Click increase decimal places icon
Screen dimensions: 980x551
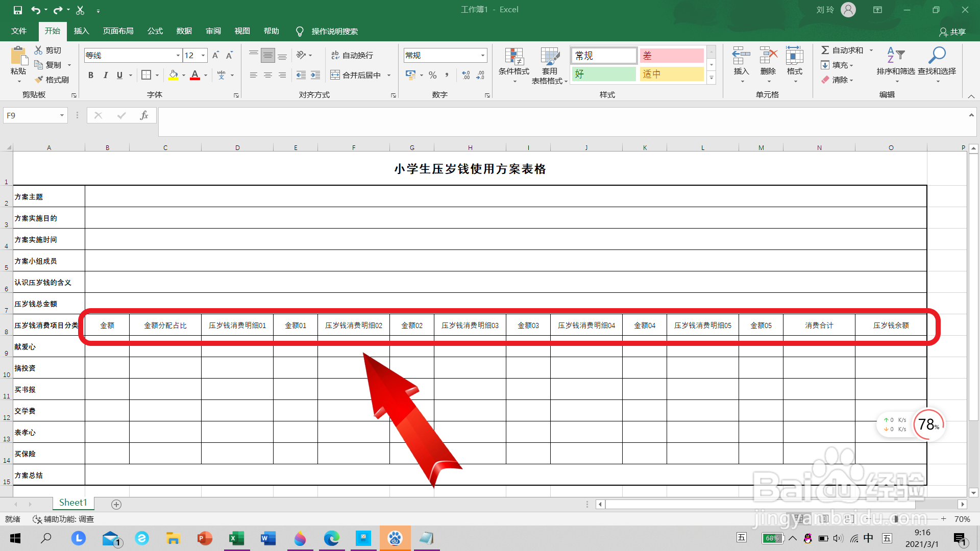466,75
